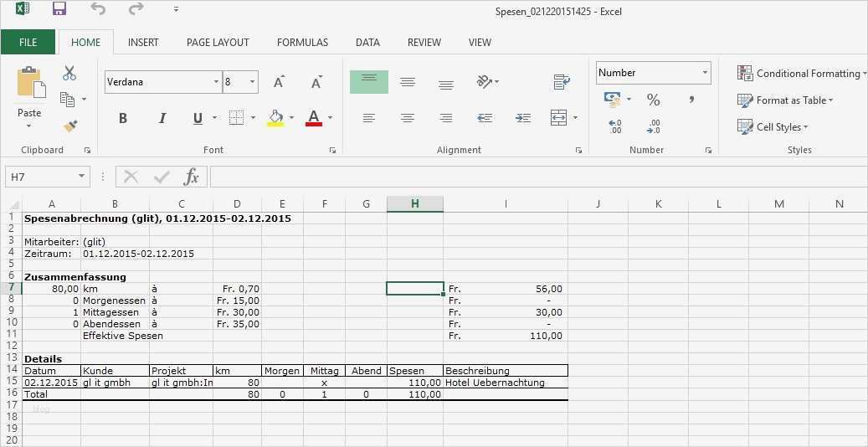Click the Name Box showing H7

[47, 177]
